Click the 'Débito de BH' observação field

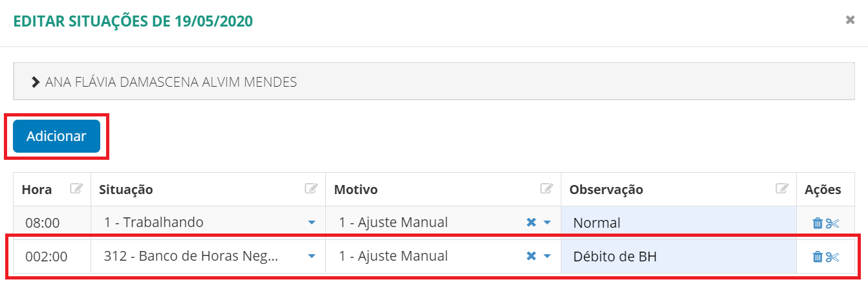click(678, 257)
